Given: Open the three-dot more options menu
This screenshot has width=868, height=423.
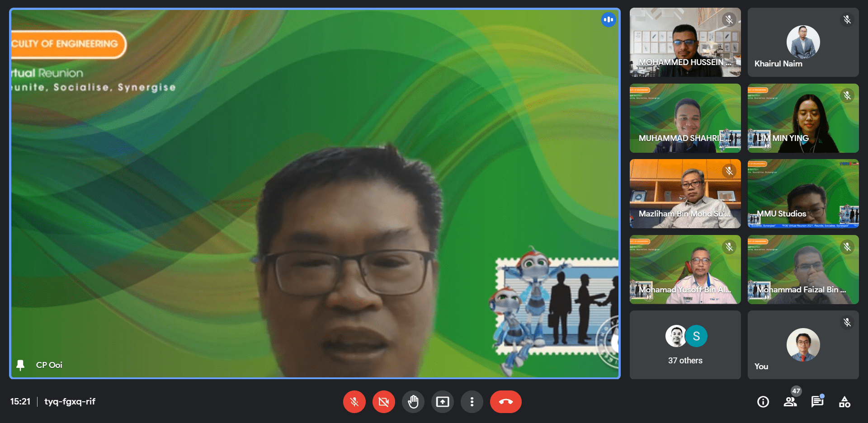Looking at the screenshot, I should (x=472, y=402).
